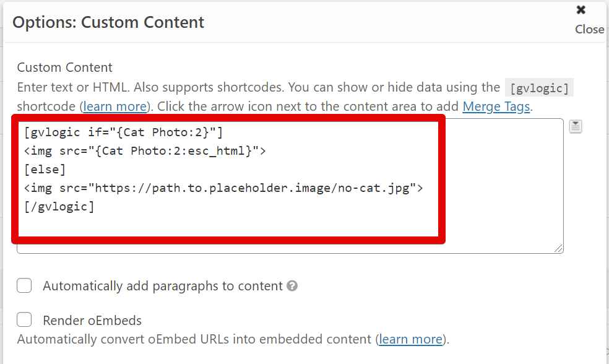609x364 pixels.
Task: Place cursor on the closing [/gvlogic] line
Action: pyautogui.click(x=59, y=207)
